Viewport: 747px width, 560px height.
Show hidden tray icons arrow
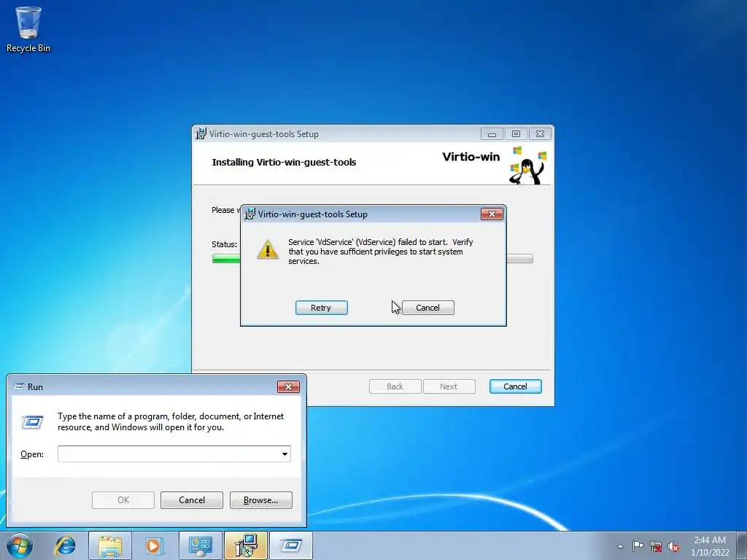click(620, 546)
